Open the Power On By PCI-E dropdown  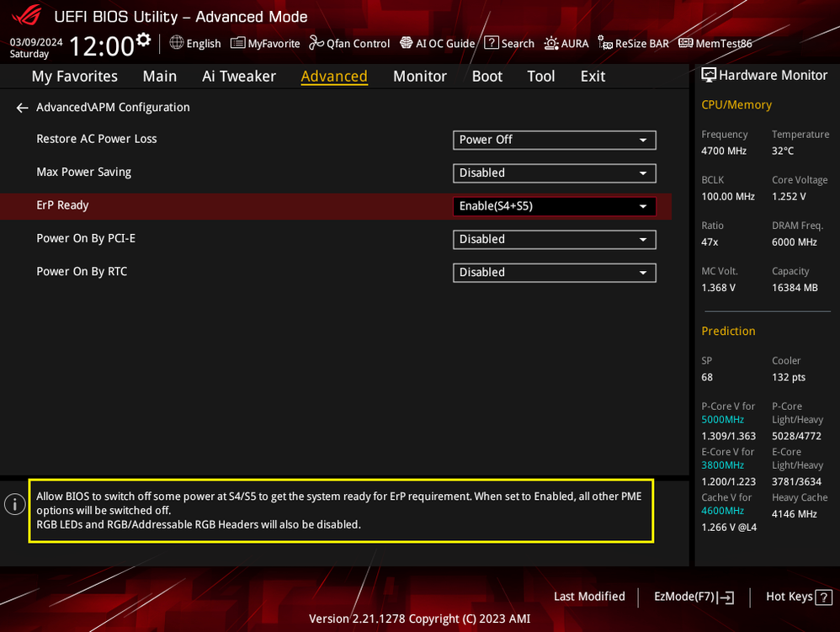554,240
